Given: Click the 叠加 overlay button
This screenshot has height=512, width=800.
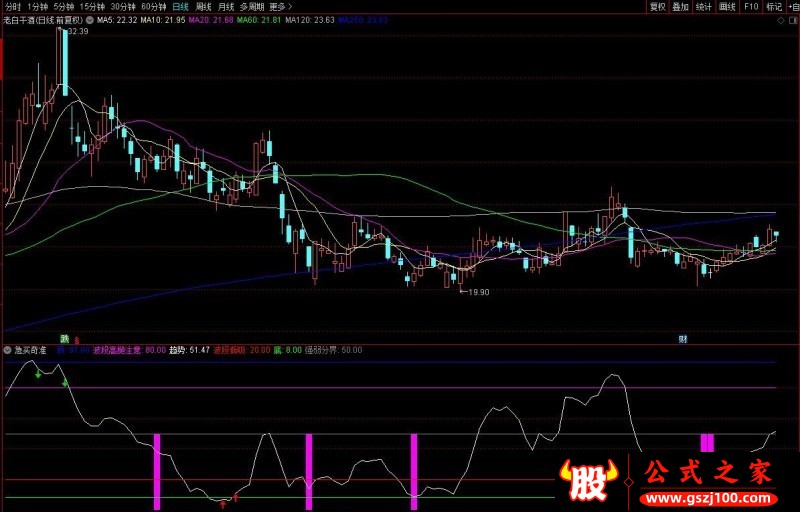Looking at the screenshot, I should coord(681,6).
